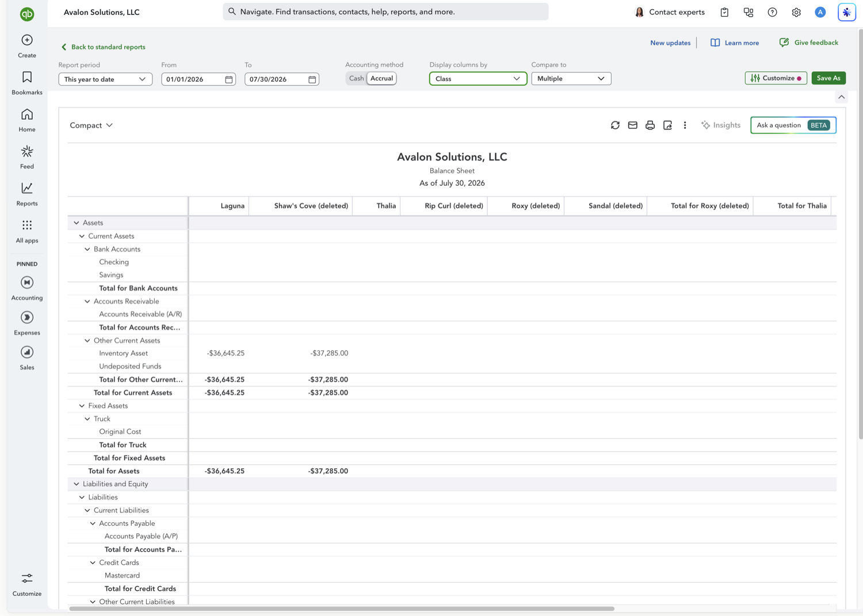Viewport: 863px width, 616px height.
Task: Open the From date calendar picker
Action: point(229,79)
